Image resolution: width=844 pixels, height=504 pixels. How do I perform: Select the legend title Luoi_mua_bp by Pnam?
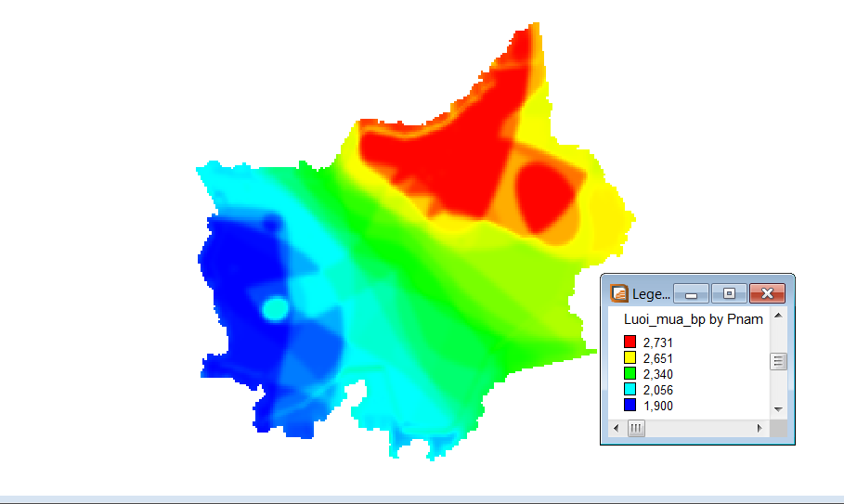[x=694, y=319]
